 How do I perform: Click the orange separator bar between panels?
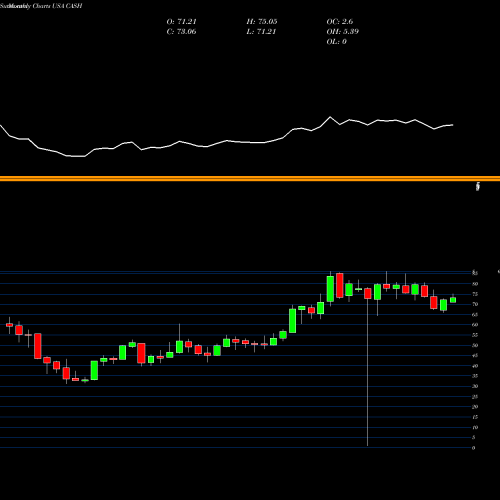click(x=250, y=179)
